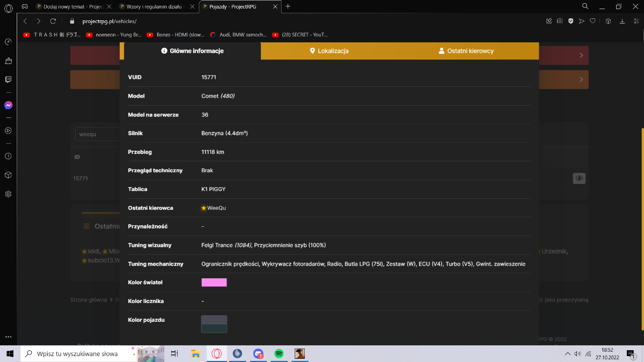Reload the current page
The width and height of the screenshot is (644, 362).
[53, 21]
